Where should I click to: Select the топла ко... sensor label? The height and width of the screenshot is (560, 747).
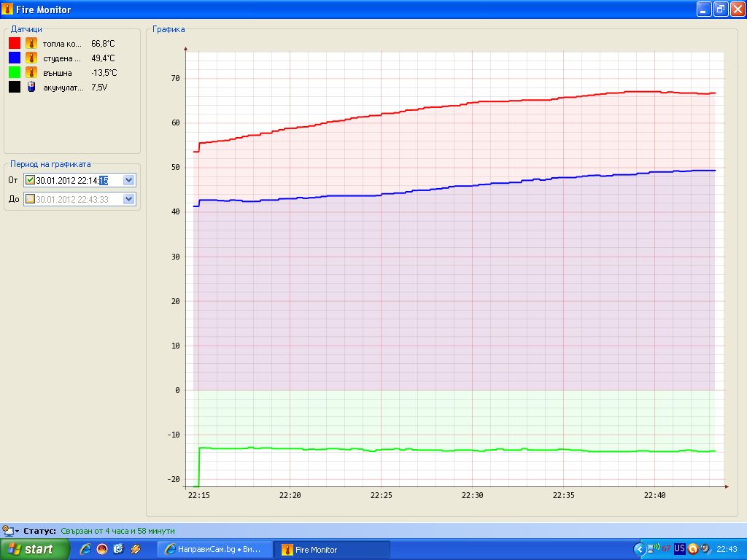point(62,44)
